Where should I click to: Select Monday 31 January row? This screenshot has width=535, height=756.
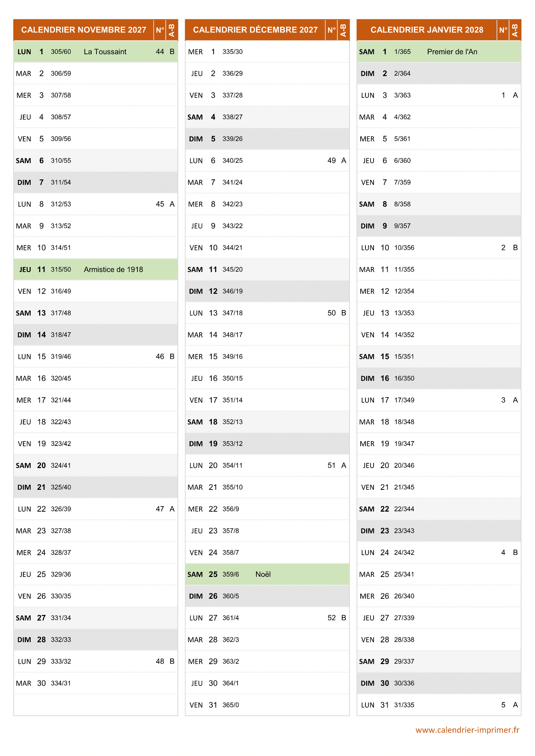pyautogui.click(x=439, y=705)
